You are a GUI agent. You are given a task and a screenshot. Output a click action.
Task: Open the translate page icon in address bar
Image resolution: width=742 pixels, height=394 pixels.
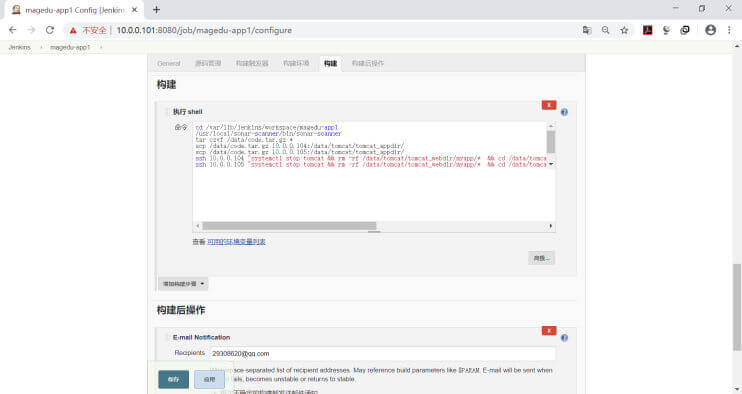(587, 30)
